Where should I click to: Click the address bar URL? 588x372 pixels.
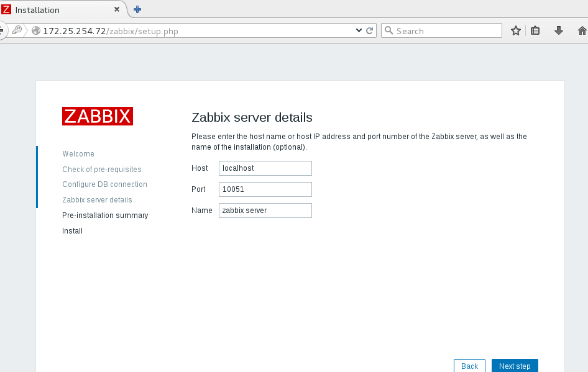[111, 31]
